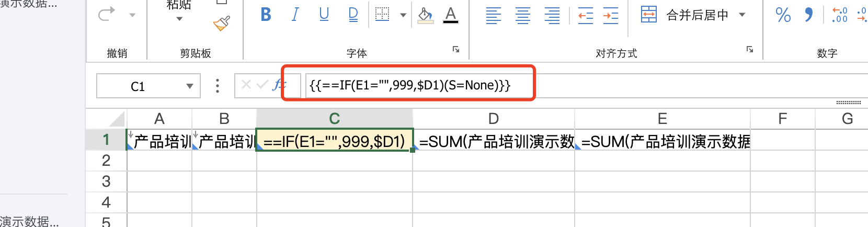Cancel formula entry with X icon
The height and width of the screenshot is (227, 868).
point(246,84)
